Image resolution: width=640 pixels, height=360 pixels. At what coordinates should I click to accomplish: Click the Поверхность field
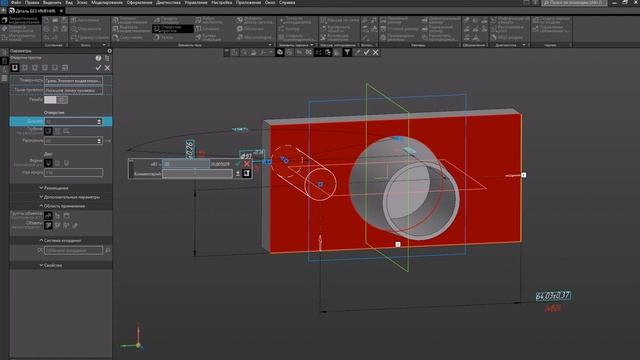pos(73,80)
